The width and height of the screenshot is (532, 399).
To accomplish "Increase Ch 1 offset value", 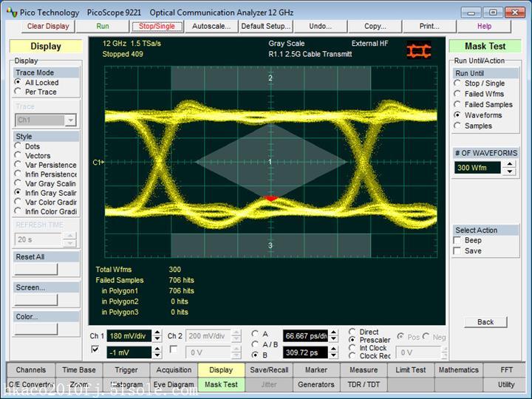I will tap(157, 349).
